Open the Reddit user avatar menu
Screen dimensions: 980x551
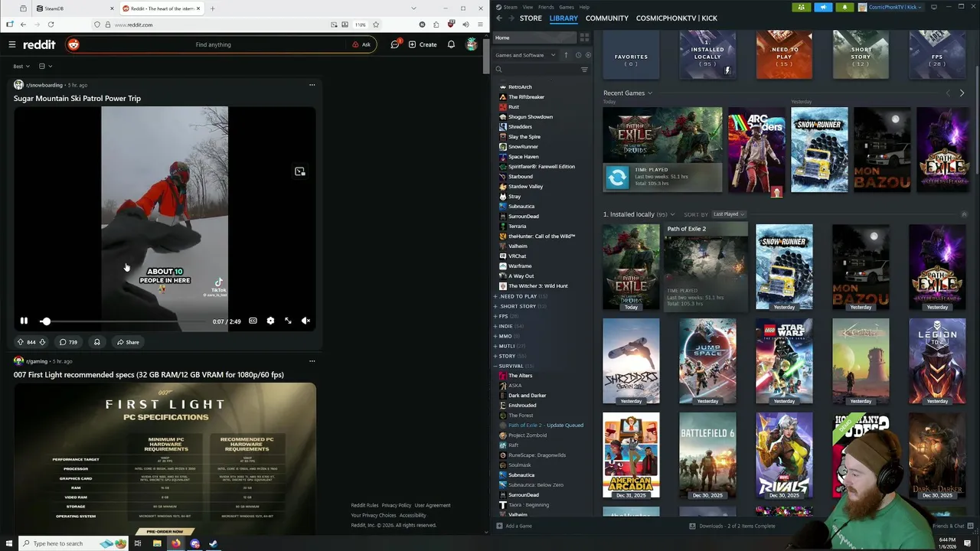(472, 44)
